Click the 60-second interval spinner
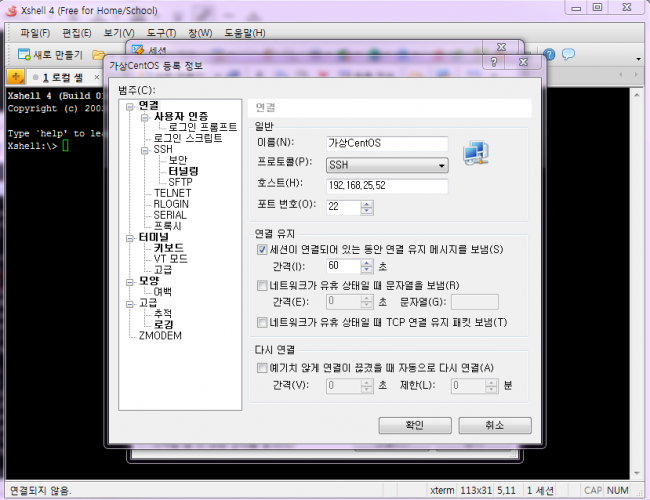650x500 pixels. (x=366, y=266)
